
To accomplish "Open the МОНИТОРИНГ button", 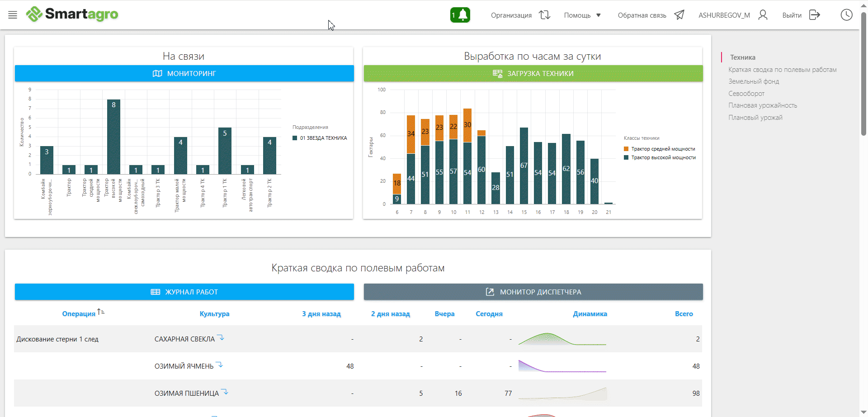I will point(184,73).
